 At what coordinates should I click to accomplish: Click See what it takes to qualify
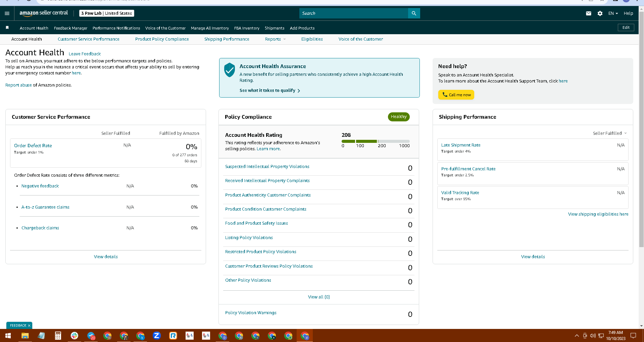270,91
